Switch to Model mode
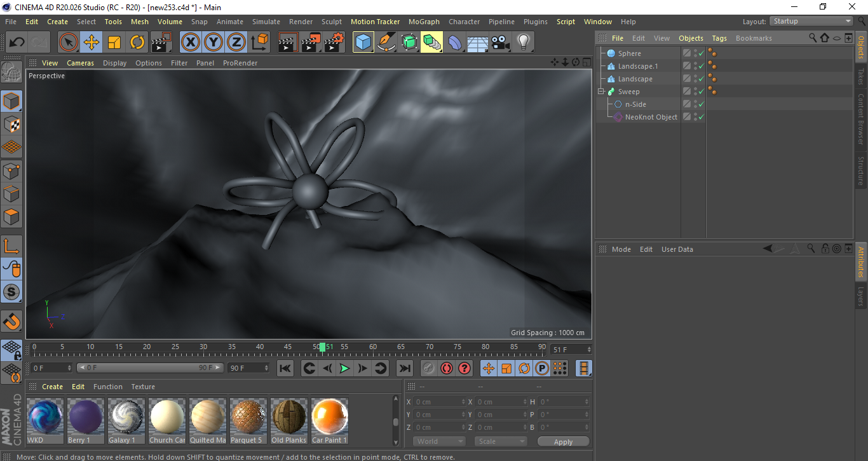 (x=11, y=101)
